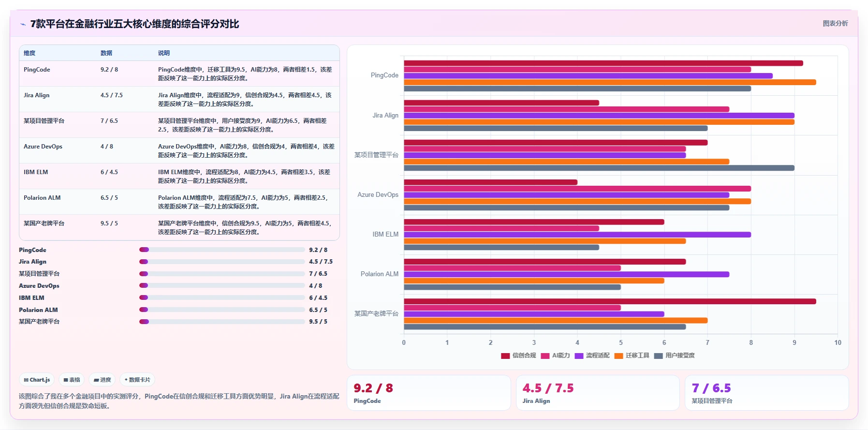868x430 pixels.
Task: Click the IBM ELM name in the table
Action: tap(36, 172)
